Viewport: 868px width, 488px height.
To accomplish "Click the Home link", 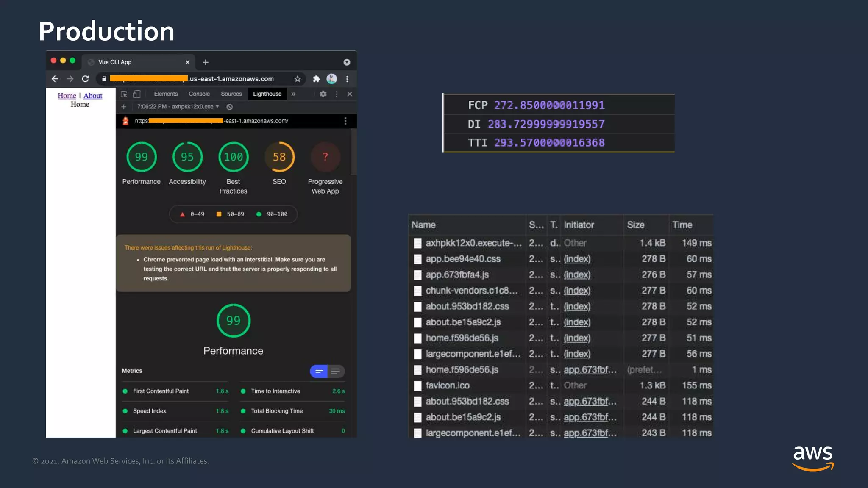I will pyautogui.click(x=67, y=96).
